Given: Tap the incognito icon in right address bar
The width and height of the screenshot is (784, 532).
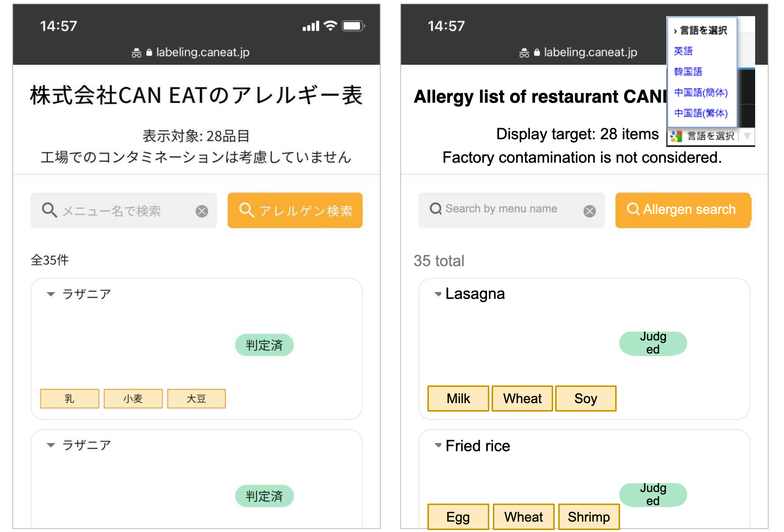Looking at the screenshot, I should 524,53.
